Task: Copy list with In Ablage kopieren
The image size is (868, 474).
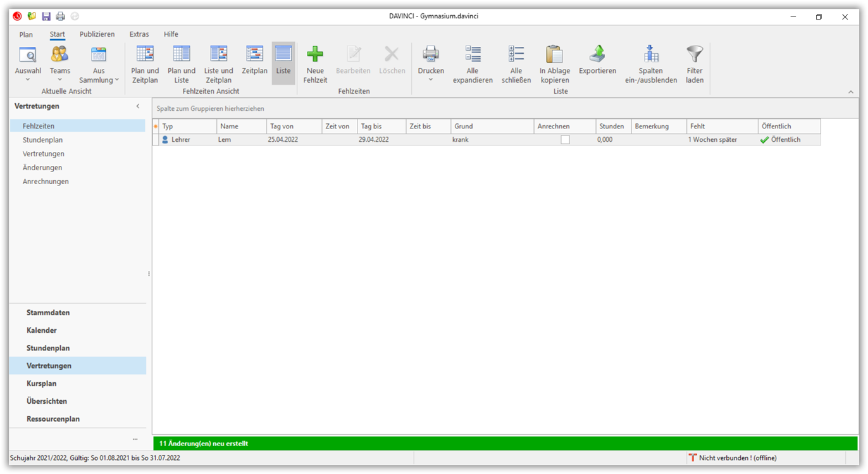Action: click(554, 64)
